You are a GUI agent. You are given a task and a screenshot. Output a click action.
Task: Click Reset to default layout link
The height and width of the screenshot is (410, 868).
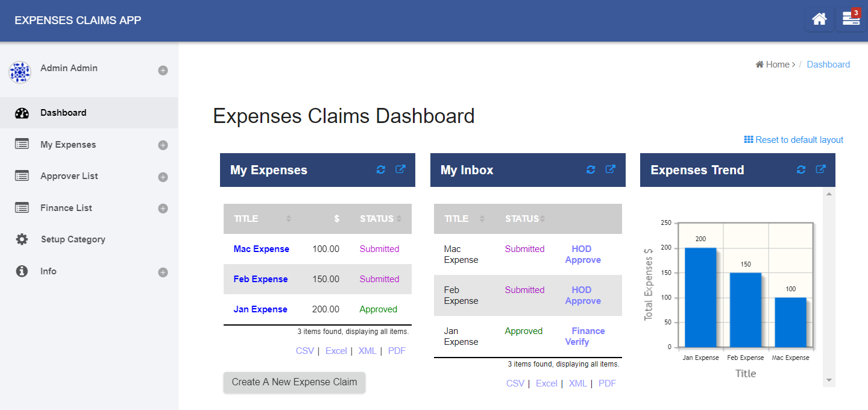794,140
